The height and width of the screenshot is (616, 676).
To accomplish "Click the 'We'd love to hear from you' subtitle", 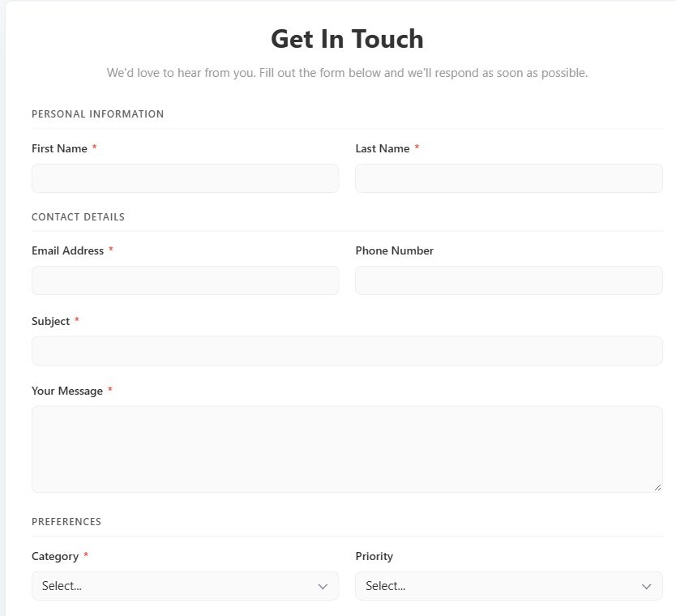I will (x=347, y=72).
